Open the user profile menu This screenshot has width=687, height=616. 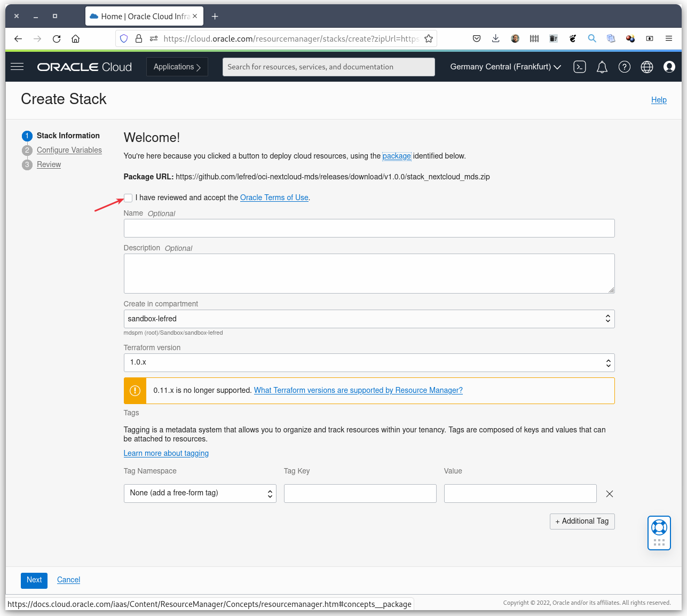669,67
